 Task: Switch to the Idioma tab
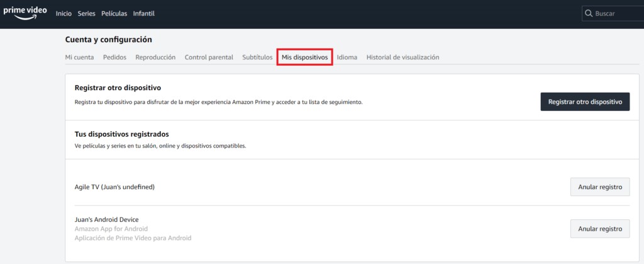(x=347, y=57)
